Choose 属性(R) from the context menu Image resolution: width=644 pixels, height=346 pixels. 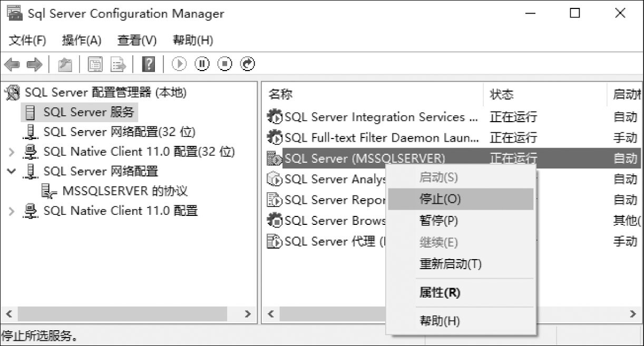pyautogui.click(x=461, y=292)
